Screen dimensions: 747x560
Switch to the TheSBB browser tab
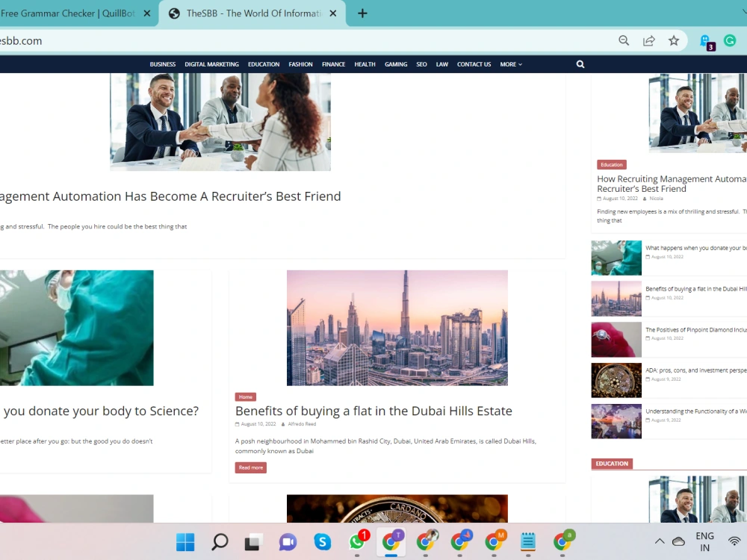(252, 13)
